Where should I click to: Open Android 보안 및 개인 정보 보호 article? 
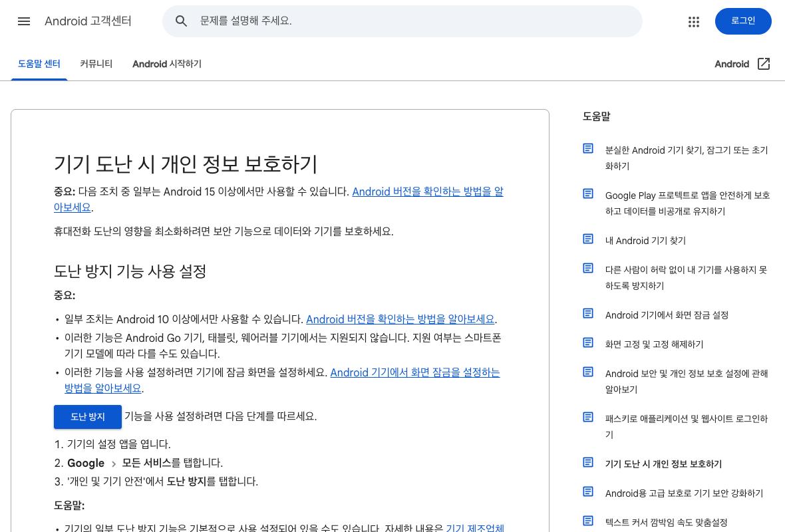[x=687, y=381]
